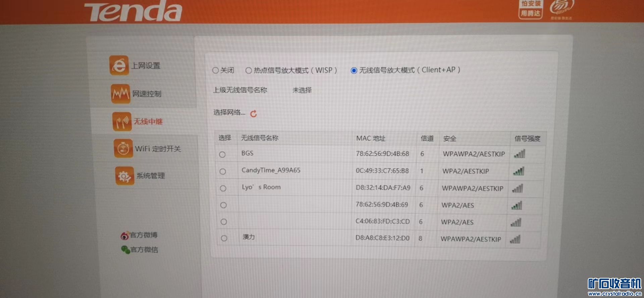This screenshot has width=644, height=298.
Task: Choose the CandyTime_A99A65 network radio button
Action: (223, 172)
